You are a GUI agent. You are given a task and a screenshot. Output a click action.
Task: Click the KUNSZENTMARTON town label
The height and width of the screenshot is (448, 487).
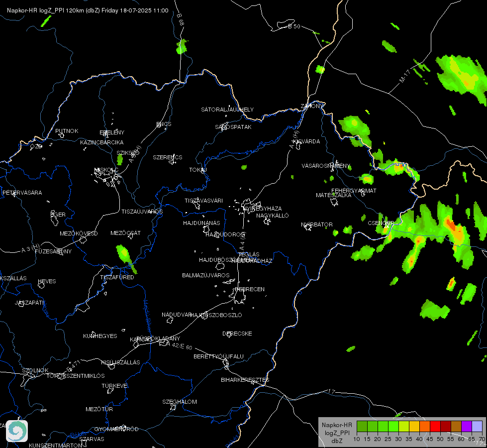tap(56, 445)
